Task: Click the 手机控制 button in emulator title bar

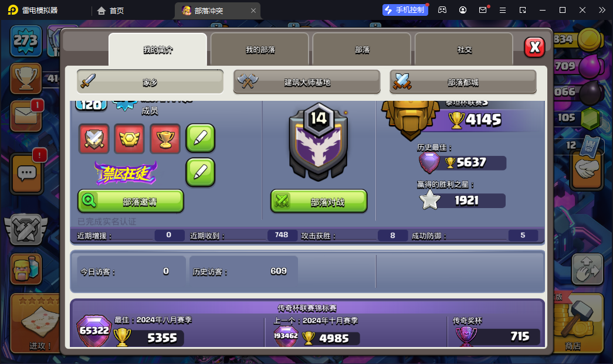Action: [405, 10]
